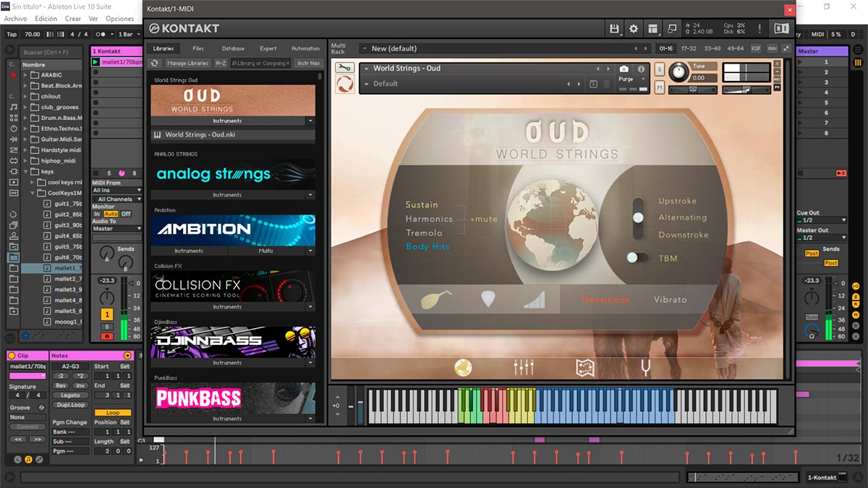Click the A-Z sort button
The height and width of the screenshot is (488, 868).
coord(221,63)
